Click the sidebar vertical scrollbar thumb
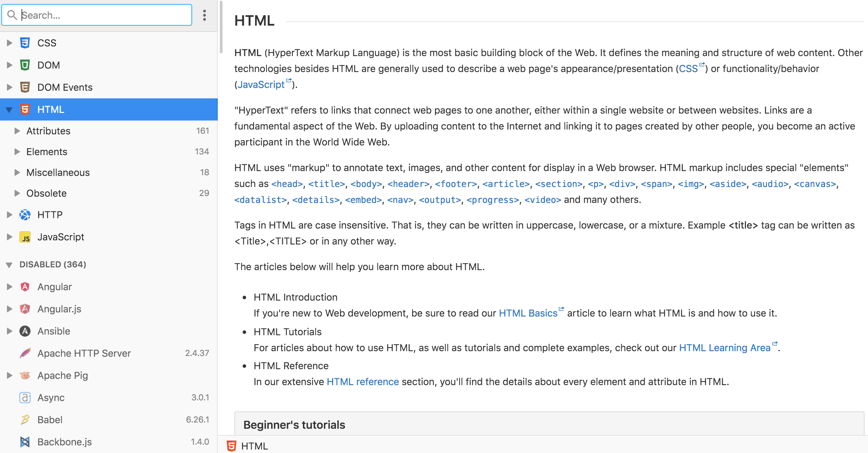This screenshot has height=453, width=868. click(x=221, y=27)
